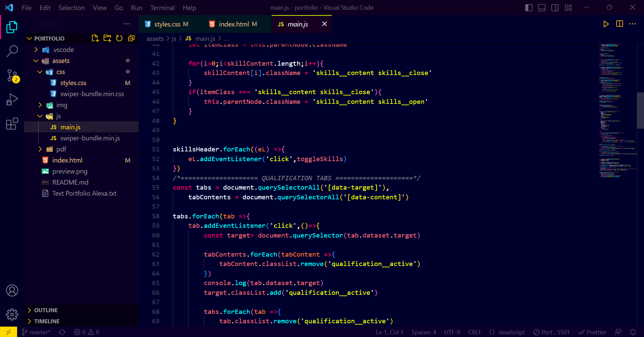Open Accounts menu icon
Viewport: 644px width, 337px height.
tap(12, 290)
